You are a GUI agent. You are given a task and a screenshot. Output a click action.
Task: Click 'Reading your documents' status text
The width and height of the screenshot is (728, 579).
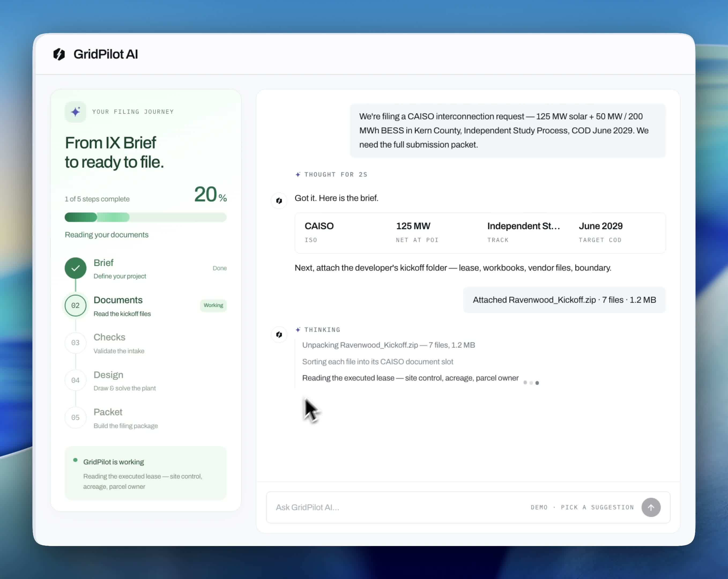[x=106, y=235]
